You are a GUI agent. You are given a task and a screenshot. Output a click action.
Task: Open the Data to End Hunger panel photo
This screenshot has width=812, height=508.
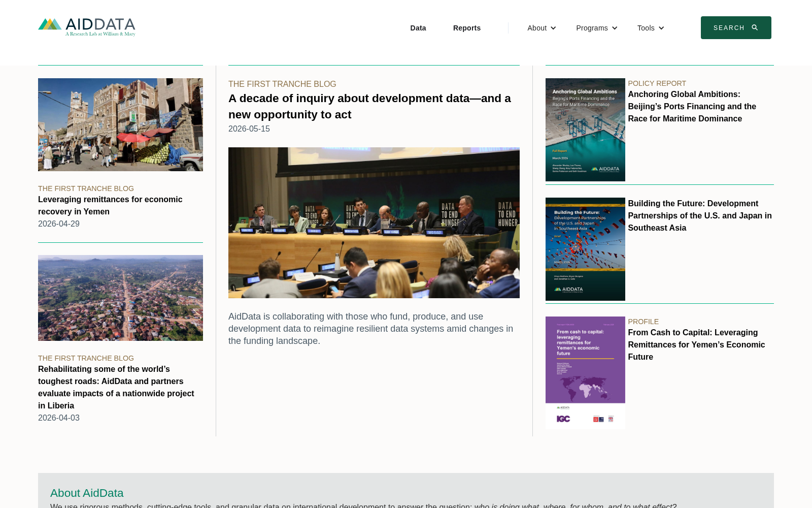coord(374,223)
